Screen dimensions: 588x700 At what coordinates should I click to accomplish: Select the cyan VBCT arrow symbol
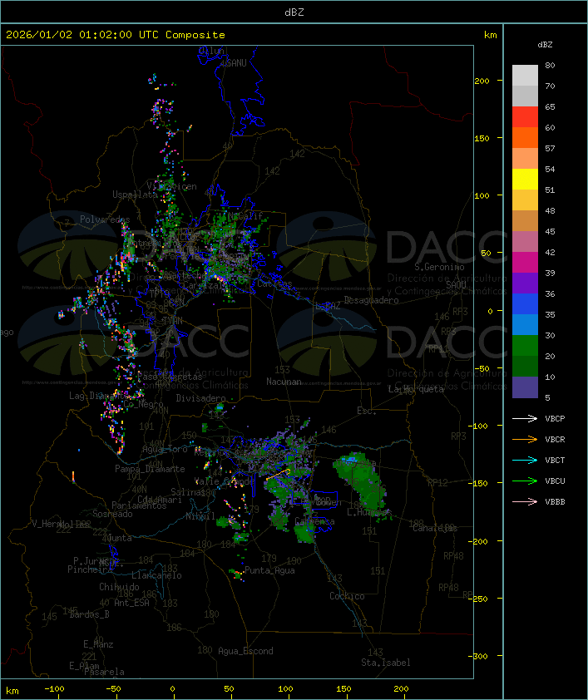tap(525, 460)
